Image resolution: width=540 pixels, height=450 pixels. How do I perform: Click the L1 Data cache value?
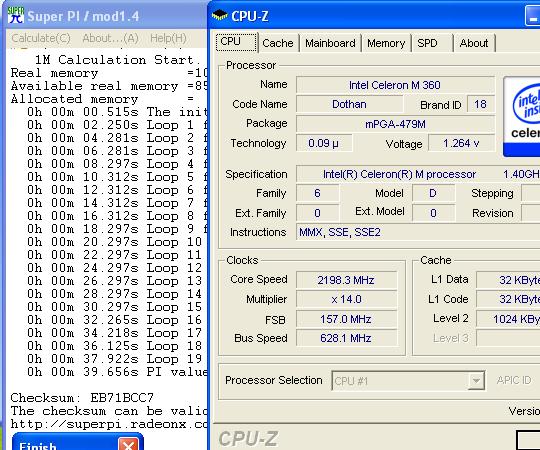pos(508,280)
